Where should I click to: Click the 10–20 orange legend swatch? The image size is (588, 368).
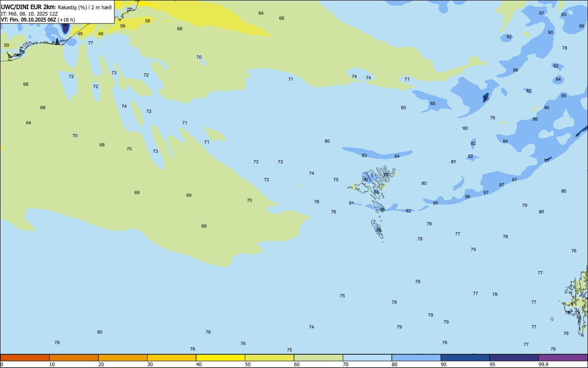pos(73,357)
